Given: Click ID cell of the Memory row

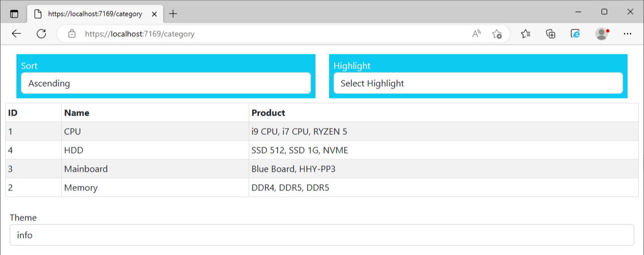Looking at the screenshot, I should (x=33, y=188).
